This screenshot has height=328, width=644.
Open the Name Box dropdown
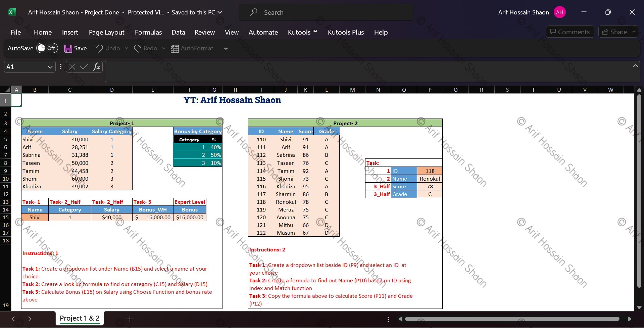[50, 66]
